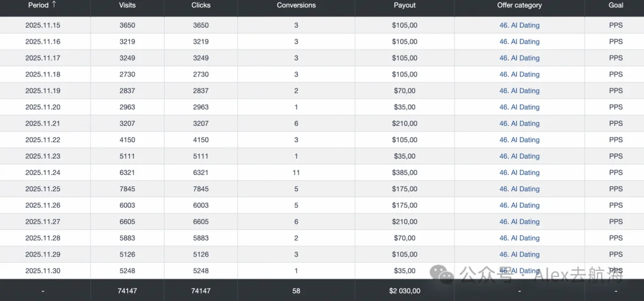Click the Payout column header
Screen dimensions: 644x301
tap(404, 5)
